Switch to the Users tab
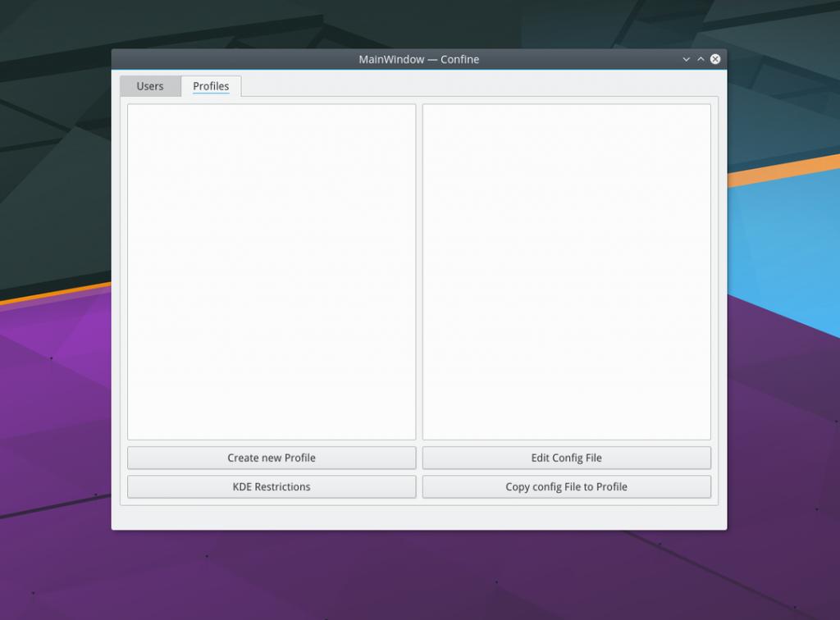Image resolution: width=840 pixels, height=620 pixels. tap(150, 86)
